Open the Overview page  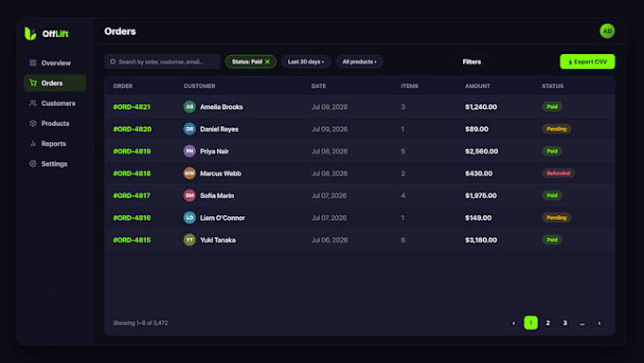click(x=55, y=63)
